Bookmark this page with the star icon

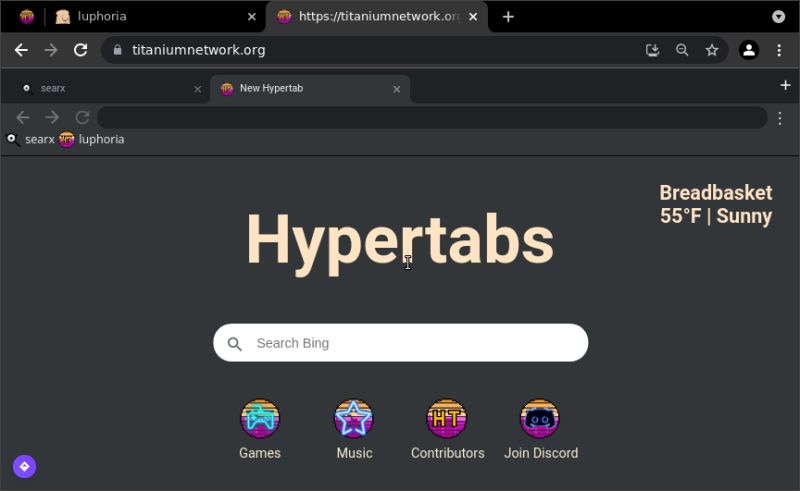(712, 50)
